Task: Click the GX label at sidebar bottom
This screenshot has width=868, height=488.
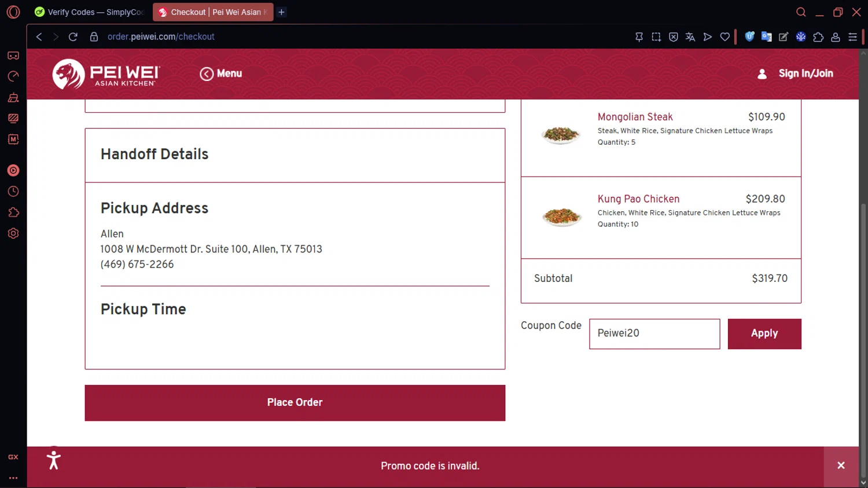Action: tap(13, 457)
